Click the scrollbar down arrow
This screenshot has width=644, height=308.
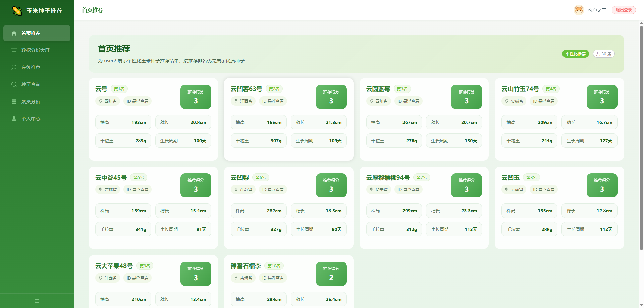tap(641, 305)
